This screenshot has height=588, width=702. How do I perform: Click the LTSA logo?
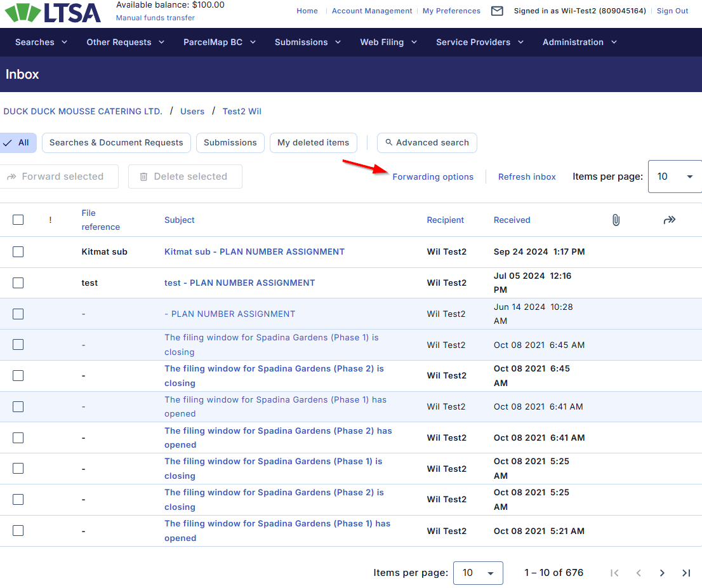pos(53,13)
